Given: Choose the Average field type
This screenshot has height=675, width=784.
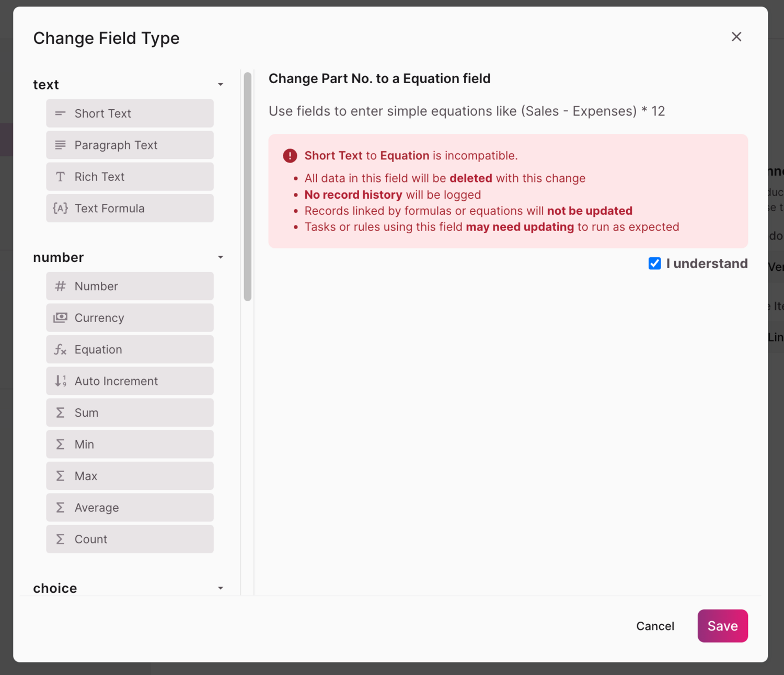Looking at the screenshot, I should point(130,508).
